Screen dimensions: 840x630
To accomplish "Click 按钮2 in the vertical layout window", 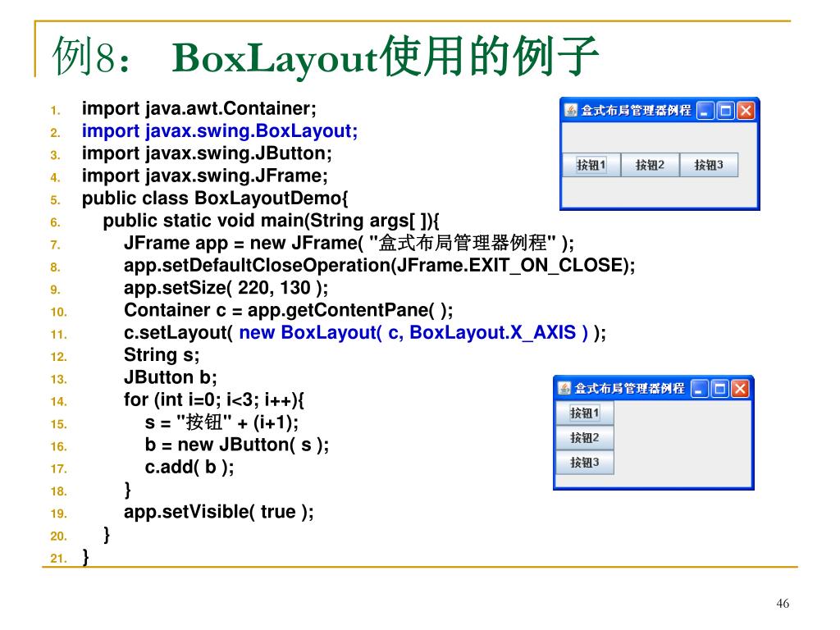I will [584, 438].
